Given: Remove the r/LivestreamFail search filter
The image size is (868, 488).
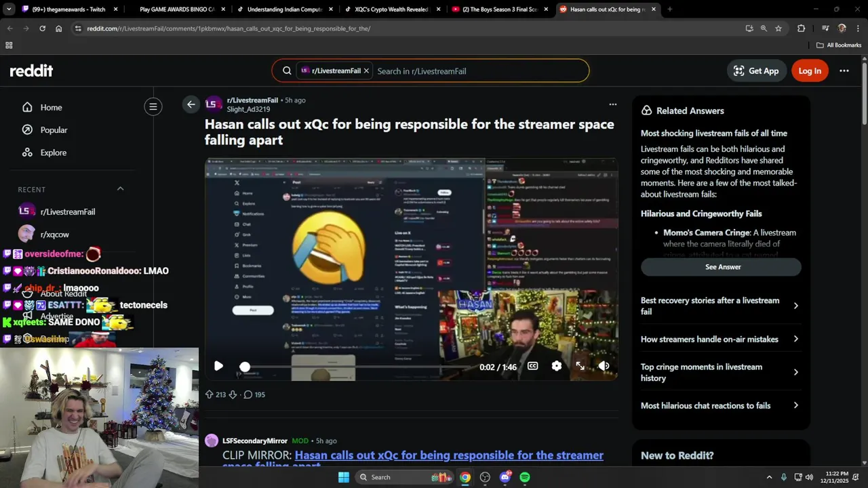Looking at the screenshot, I should [x=366, y=70].
